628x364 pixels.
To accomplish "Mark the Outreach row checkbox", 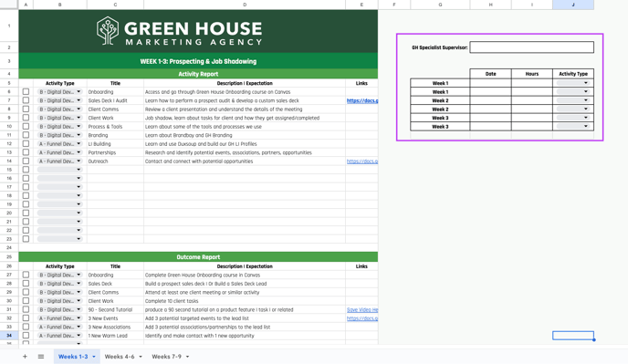I will click(26, 161).
